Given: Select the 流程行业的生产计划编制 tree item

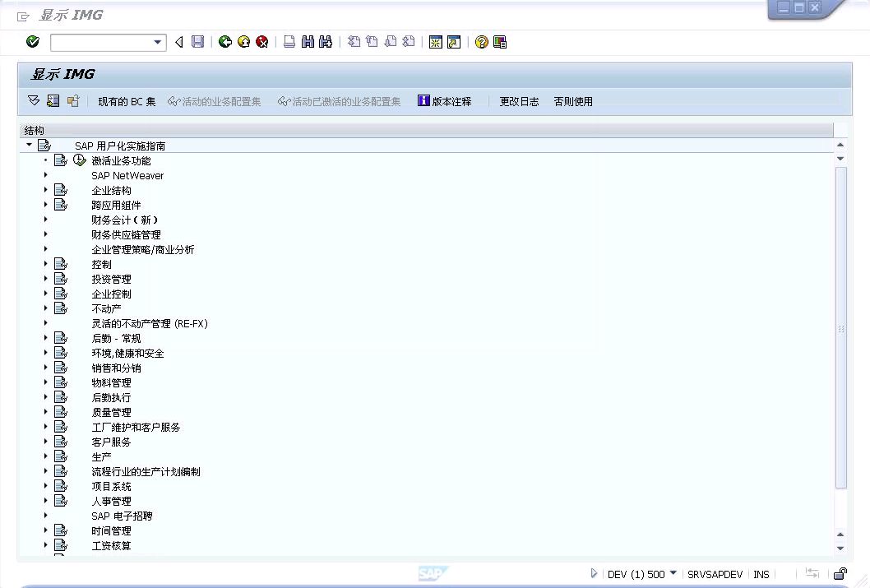Looking at the screenshot, I should coord(146,471).
